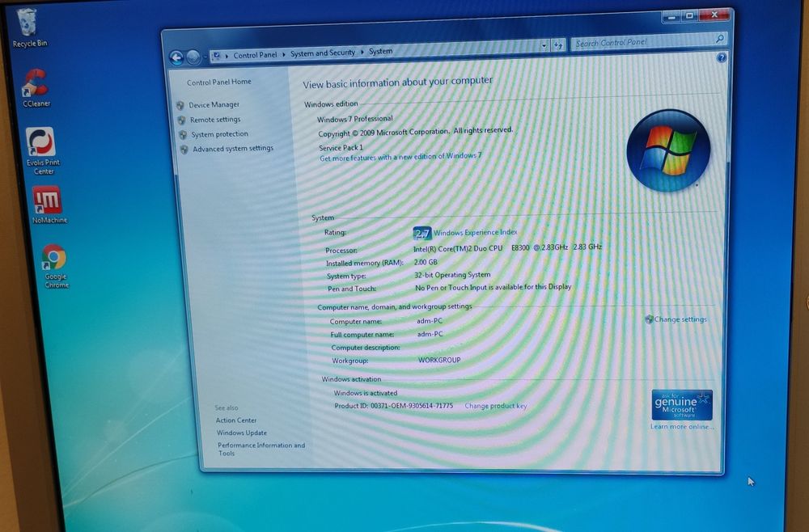Viewport: 809px width, 532px height.
Task: Click the shield icon beside Change settings
Action: coord(649,319)
